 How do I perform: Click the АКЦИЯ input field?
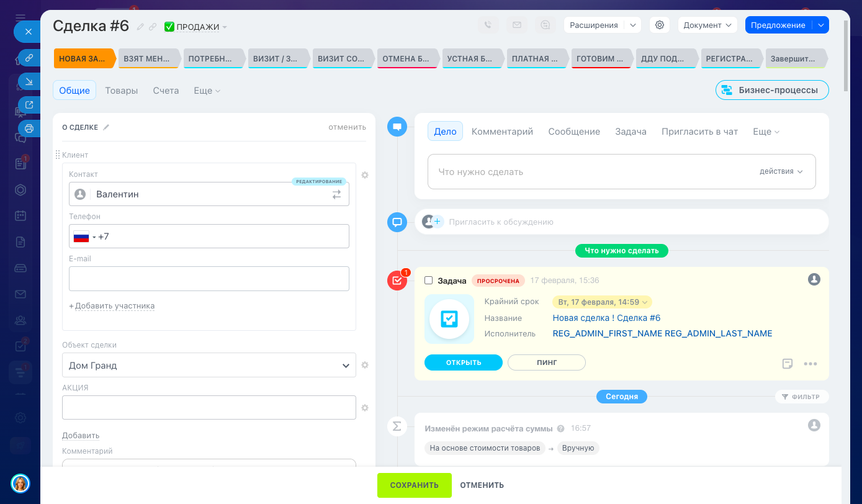(209, 408)
